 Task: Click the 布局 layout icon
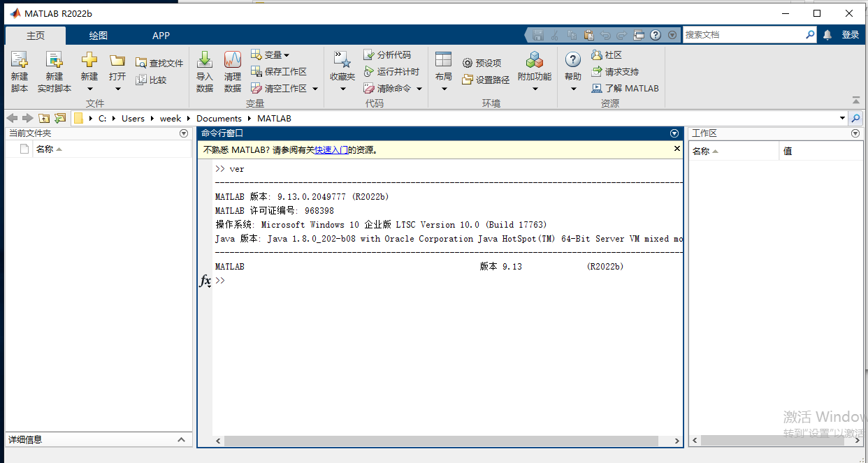point(443,60)
